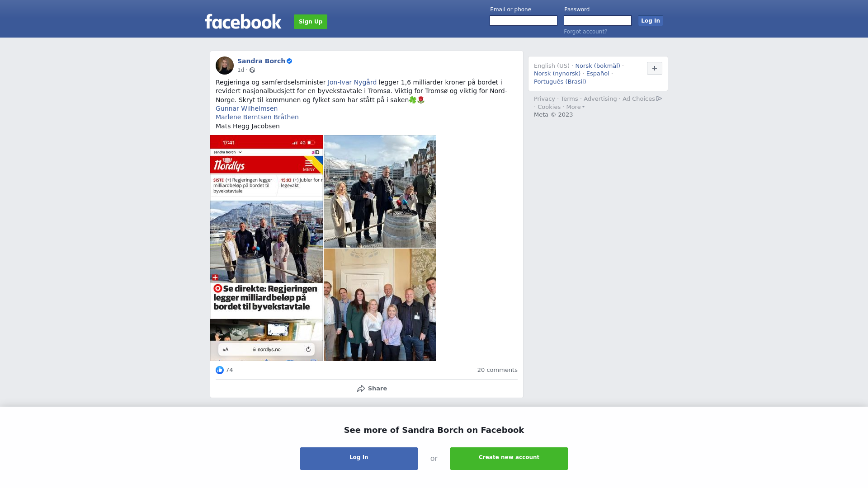Open Sandra Borch's profile picture
The image size is (868, 488).
pyautogui.click(x=225, y=66)
